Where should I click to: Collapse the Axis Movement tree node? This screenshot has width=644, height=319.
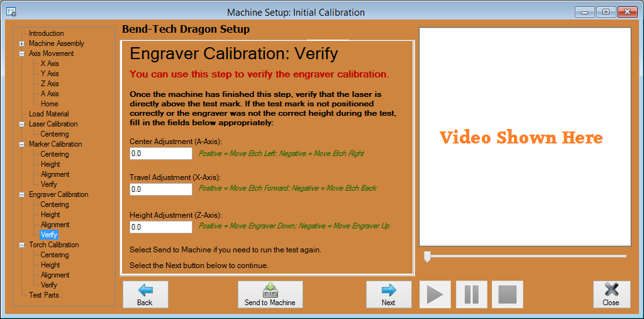[x=21, y=54]
